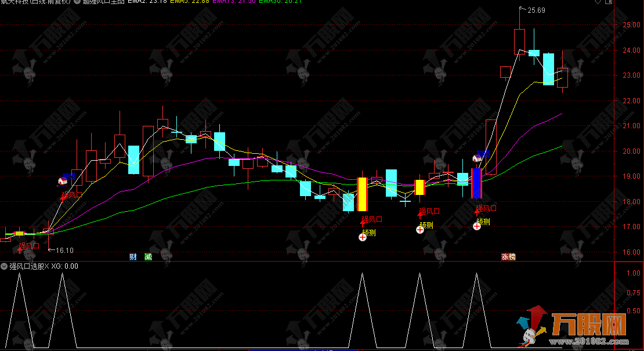The width and height of the screenshot is (644, 351).
Task: Click the green 减 event marker
Action: tap(149, 257)
